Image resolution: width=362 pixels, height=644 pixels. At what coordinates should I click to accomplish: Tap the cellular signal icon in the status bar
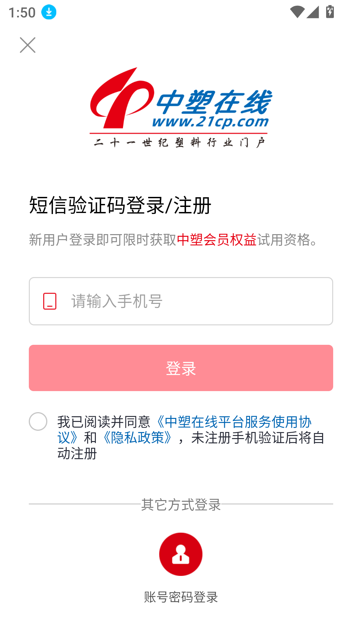click(x=313, y=12)
